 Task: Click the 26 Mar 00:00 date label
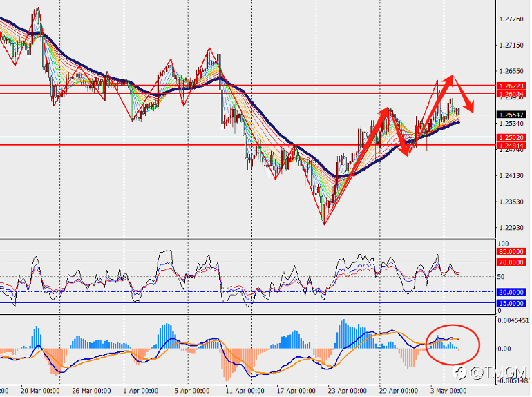(x=91, y=391)
